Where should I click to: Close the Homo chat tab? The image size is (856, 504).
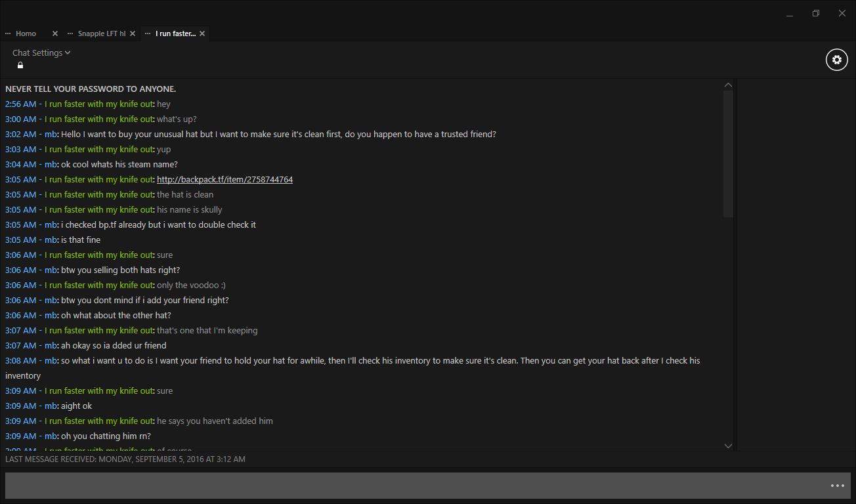click(55, 33)
